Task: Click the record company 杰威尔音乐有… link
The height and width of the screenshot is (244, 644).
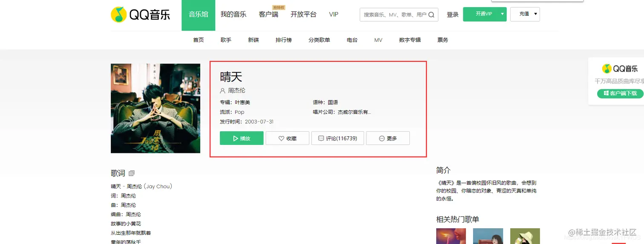Action: (x=354, y=112)
